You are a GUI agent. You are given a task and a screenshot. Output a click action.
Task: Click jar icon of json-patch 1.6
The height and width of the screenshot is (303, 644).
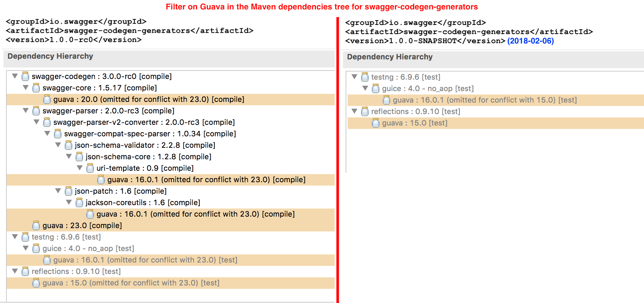pyautogui.click(x=69, y=191)
